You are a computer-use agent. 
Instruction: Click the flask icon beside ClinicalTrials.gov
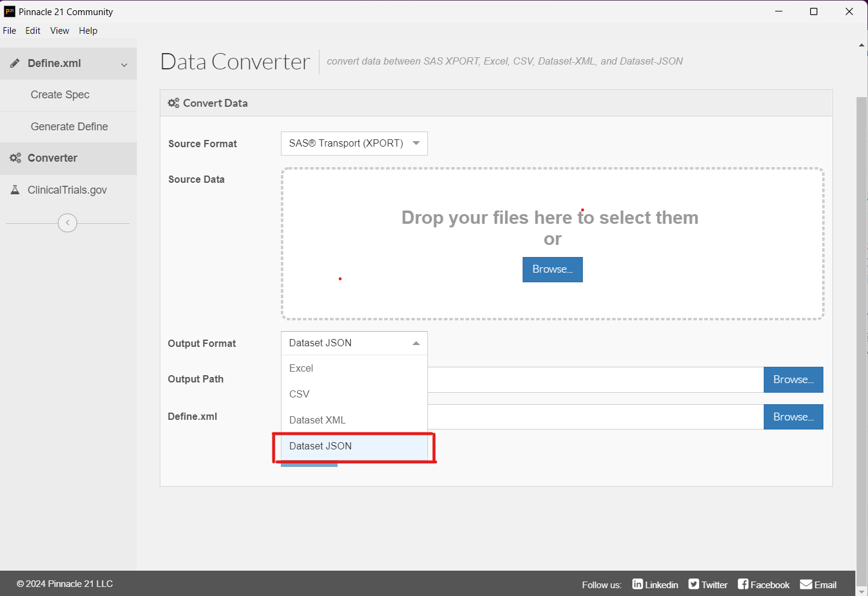click(15, 190)
